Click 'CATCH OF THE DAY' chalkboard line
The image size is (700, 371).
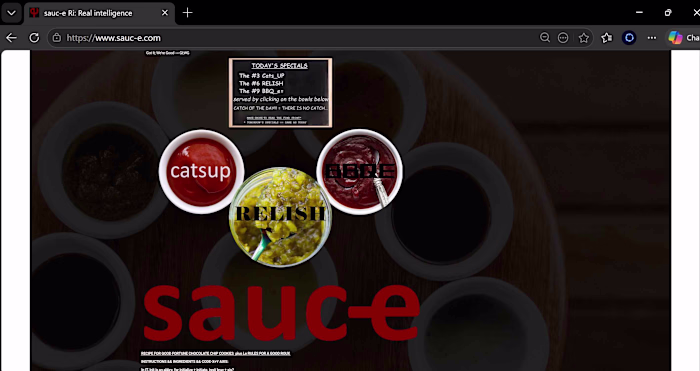click(280, 108)
